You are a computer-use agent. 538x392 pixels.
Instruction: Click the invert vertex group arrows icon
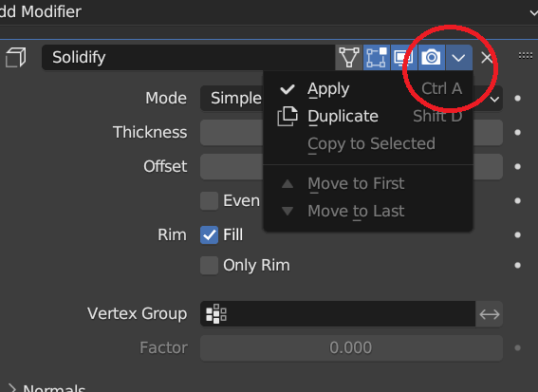click(490, 314)
